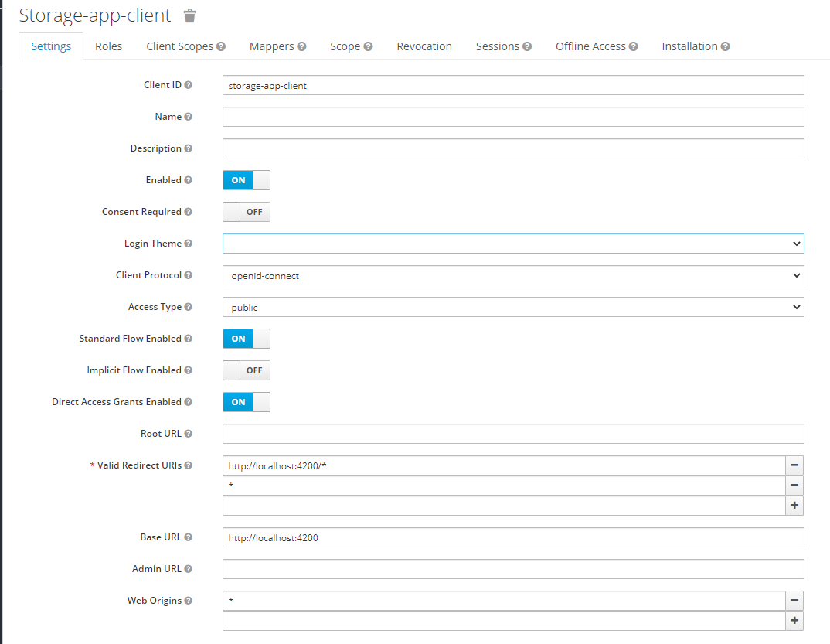Expand the Client Protocol dropdown
Viewport: 830px width, 644px height.
tap(513, 275)
